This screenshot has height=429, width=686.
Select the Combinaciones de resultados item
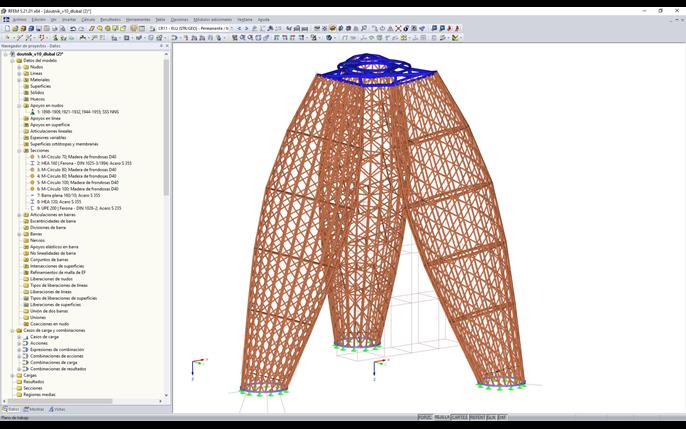pyautogui.click(x=58, y=369)
